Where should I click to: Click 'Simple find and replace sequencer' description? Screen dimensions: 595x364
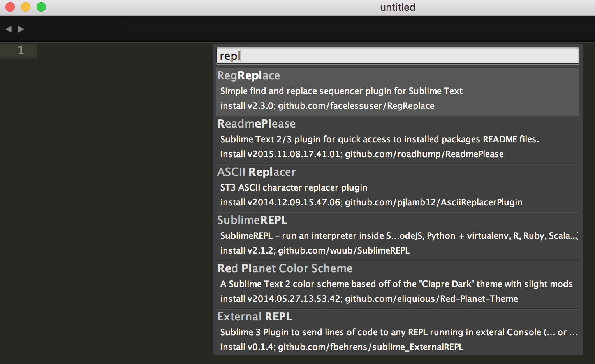click(341, 91)
